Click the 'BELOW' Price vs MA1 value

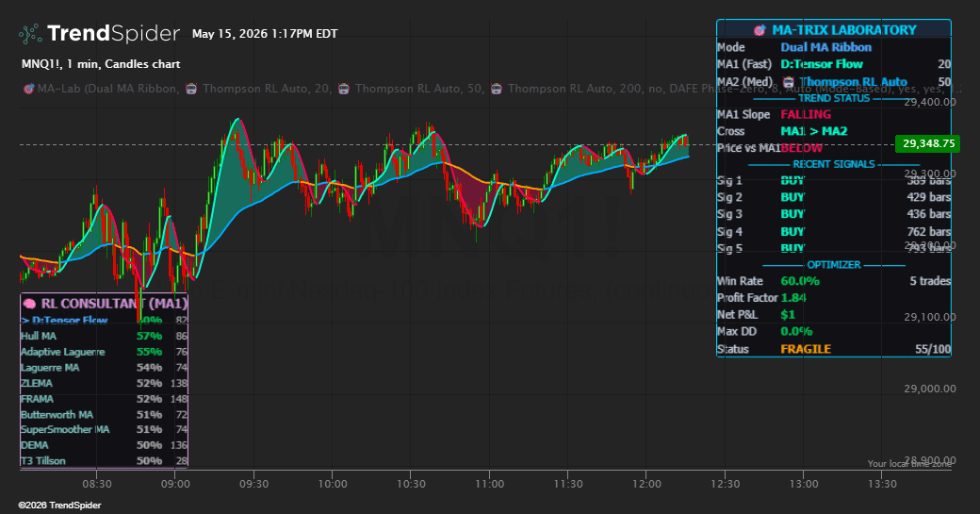click(801, 148)
